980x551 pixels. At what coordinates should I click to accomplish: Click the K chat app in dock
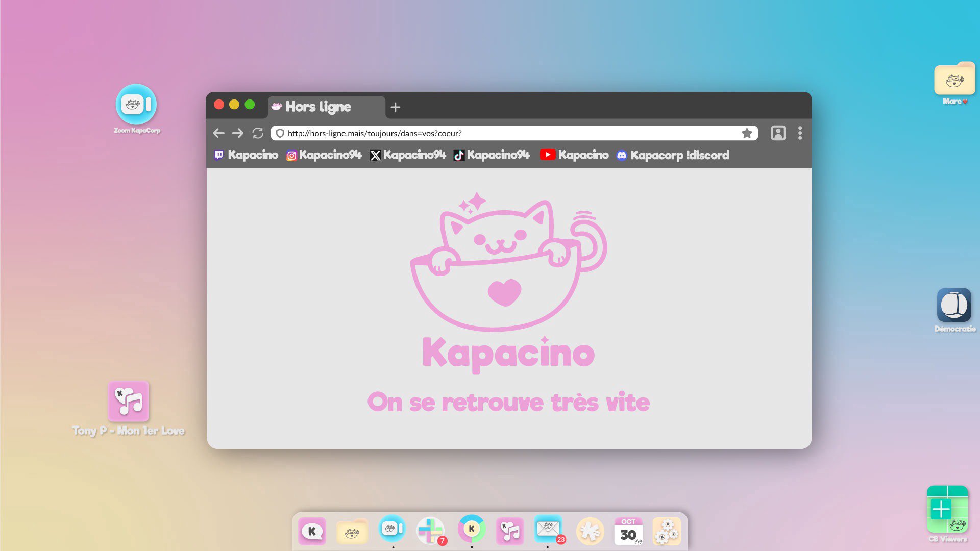click(312, 531)
